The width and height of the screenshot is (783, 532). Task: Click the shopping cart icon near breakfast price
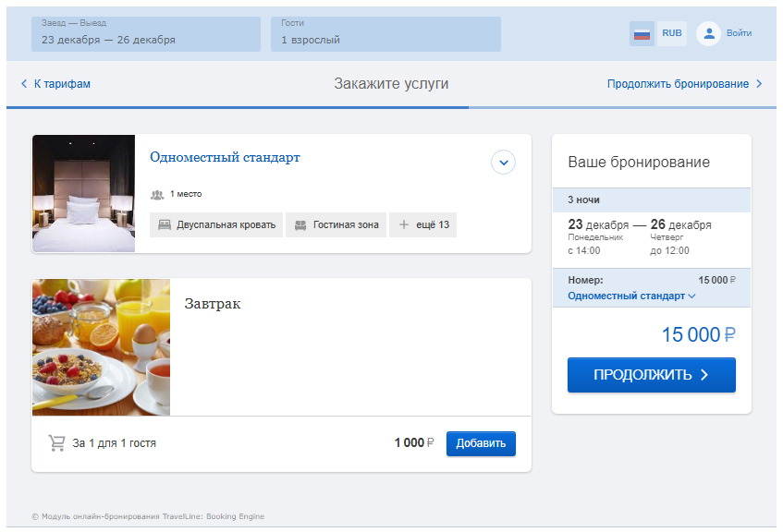[57, 442]
